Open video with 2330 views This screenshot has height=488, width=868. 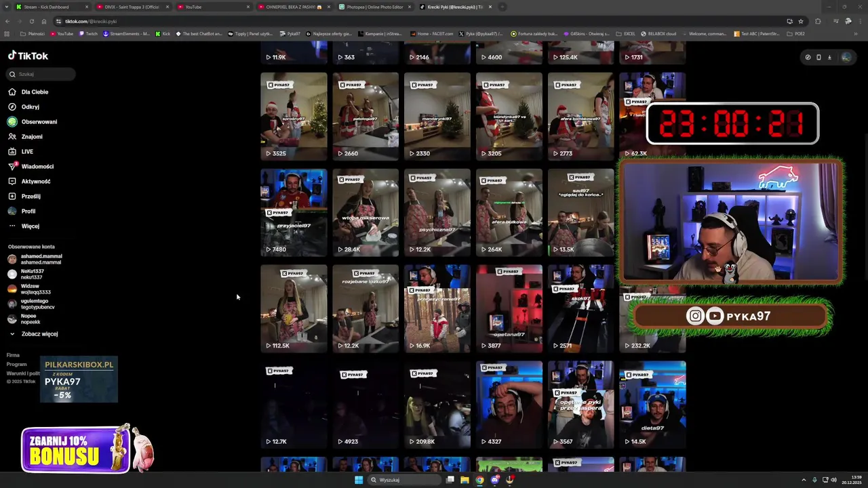437,116
